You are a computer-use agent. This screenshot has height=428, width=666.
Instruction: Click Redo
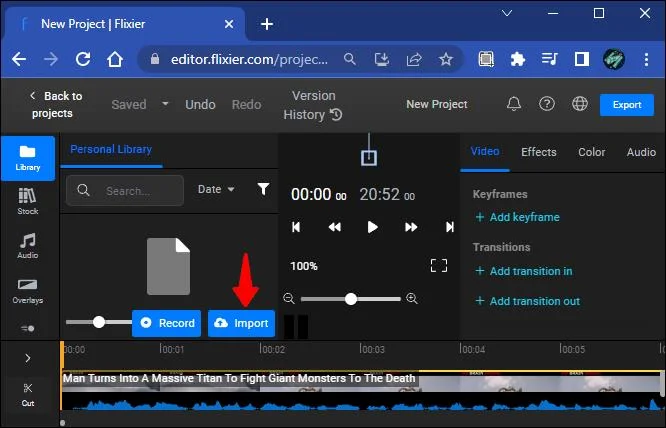pos(246,104)
